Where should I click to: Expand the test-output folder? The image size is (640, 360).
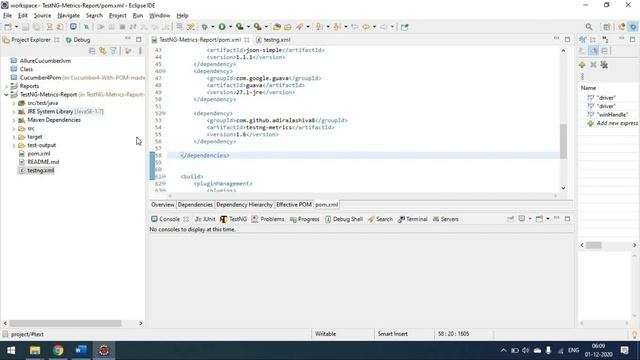coord(13,145)
